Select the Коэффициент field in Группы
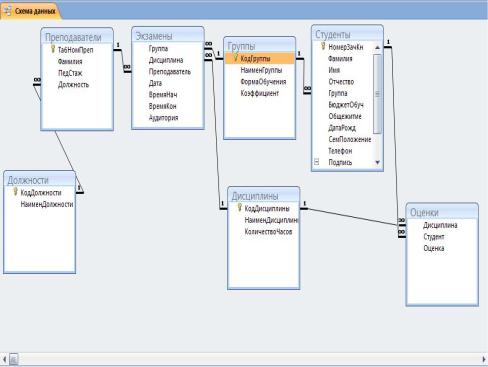Screen dimensions: 488x367 click(260, 93)
